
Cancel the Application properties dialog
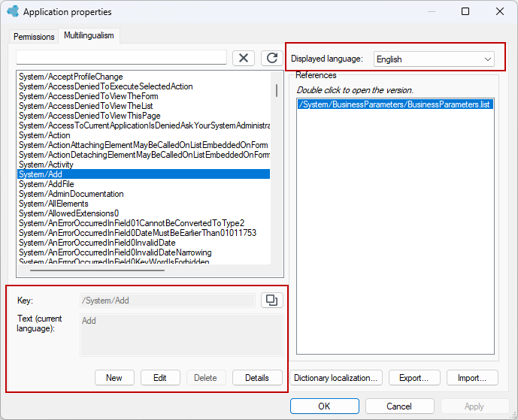point(399,406)
